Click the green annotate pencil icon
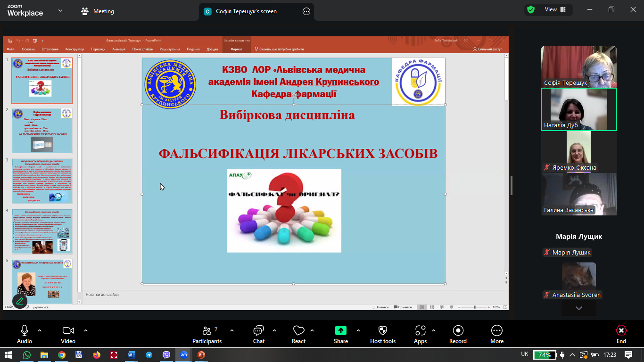Image resolution: width=644 pixels, height=362 pixels. coord(20,301)
